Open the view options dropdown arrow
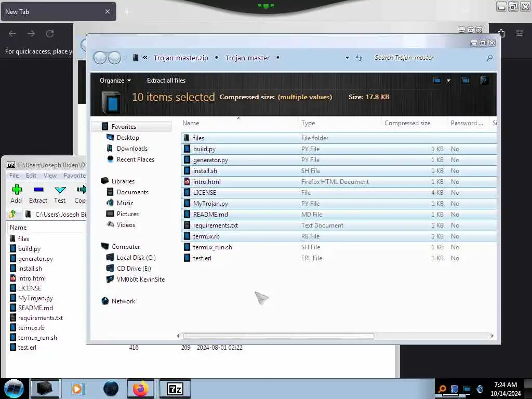This screenshot has height=399, width=532. [448, 81]
